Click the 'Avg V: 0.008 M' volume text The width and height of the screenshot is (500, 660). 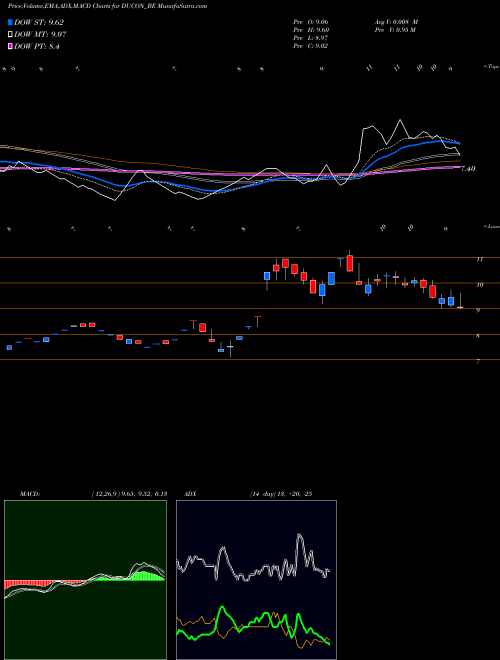pyautogui.click(x=396, y=22)
